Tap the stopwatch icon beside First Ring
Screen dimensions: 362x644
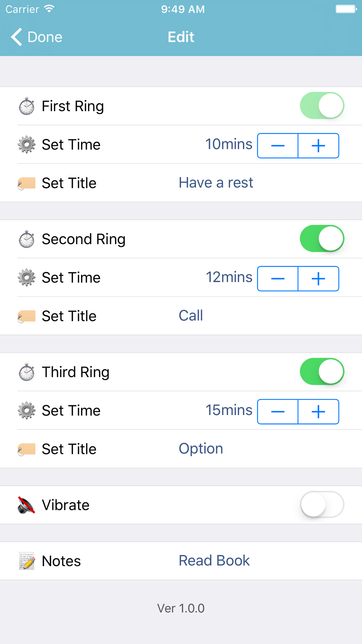[x=26, y=106]
